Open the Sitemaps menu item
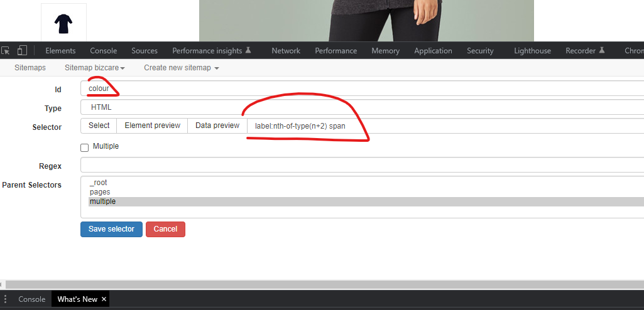 point(30,68)
